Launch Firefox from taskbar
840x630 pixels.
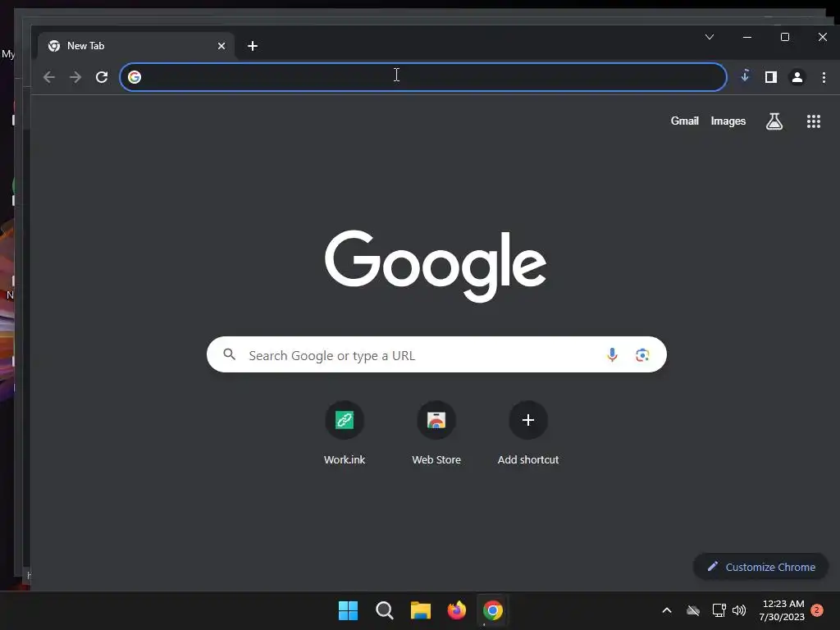tap(456, 610)
